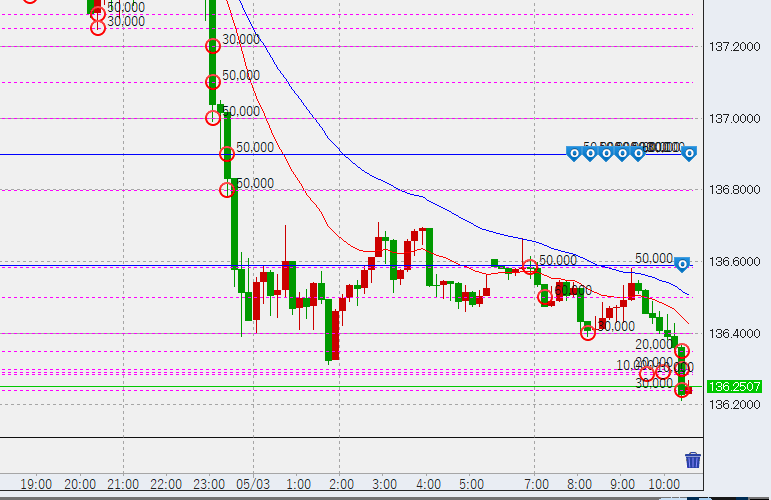Click red circle marker near 7:00 candle
The width and height of the screenshot is (771, 500).
coord(529,266)
